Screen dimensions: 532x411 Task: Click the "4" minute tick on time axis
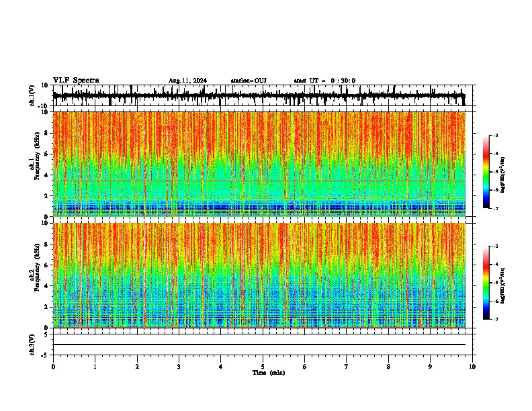(221, 367)
